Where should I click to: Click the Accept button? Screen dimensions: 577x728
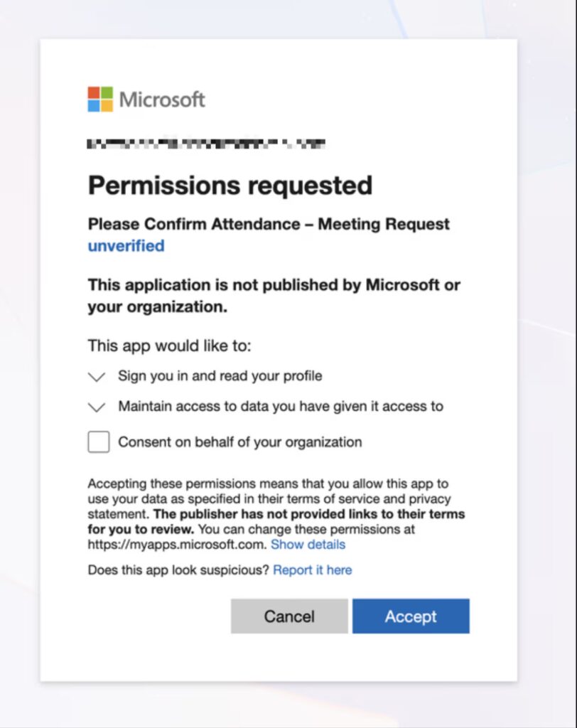point(411,616)
